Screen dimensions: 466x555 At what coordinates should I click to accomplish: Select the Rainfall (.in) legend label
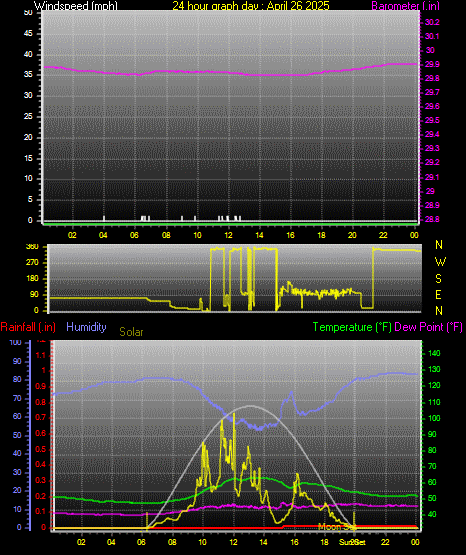(28, 327)
